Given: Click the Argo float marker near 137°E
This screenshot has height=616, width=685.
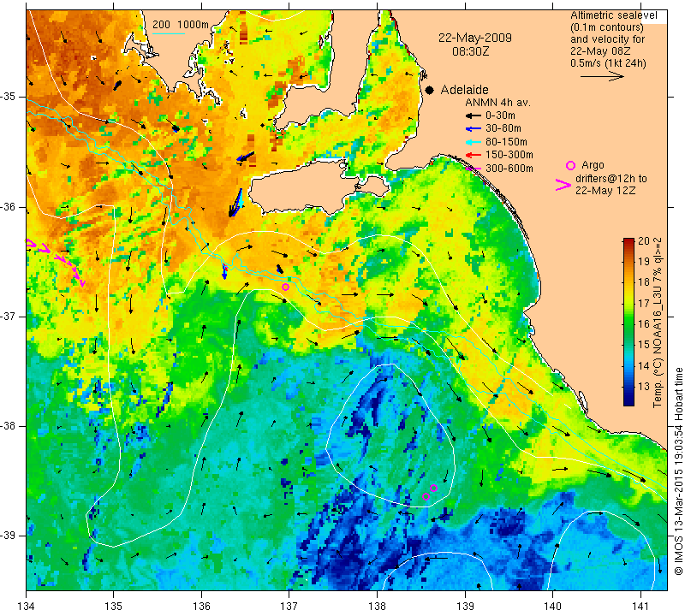Looking at the screenshot, I should 285,287.
